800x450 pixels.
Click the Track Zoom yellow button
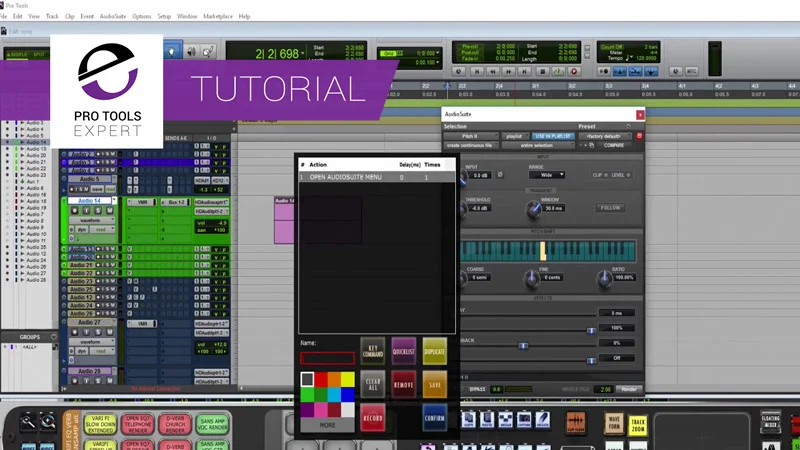638,424
